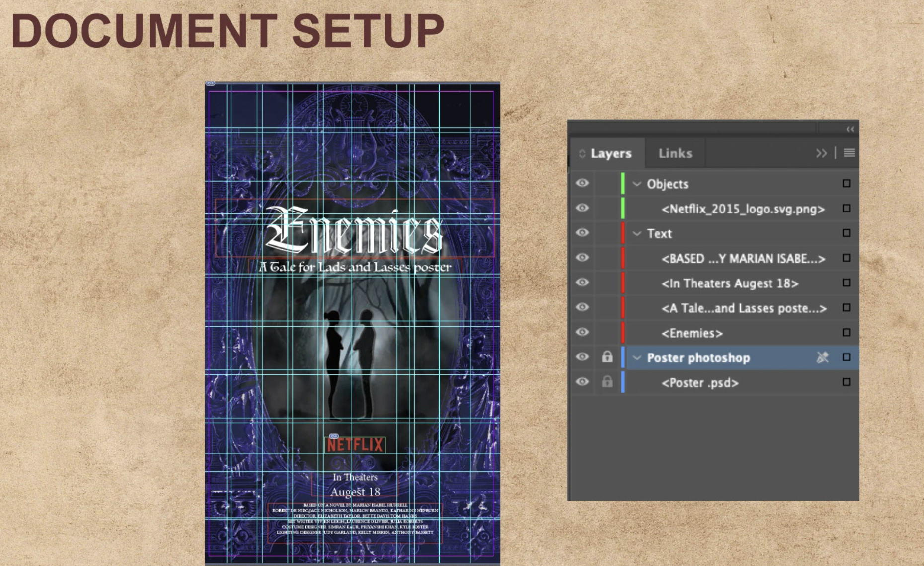The width and height of the screenshot is (924, 566).
Task: Collapse the Text layer chevron
Action: [637, 233]
